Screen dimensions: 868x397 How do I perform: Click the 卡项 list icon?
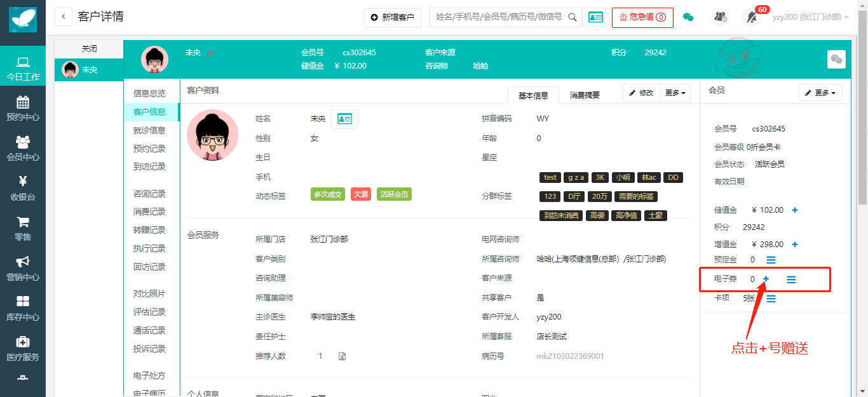coord(771,299)
